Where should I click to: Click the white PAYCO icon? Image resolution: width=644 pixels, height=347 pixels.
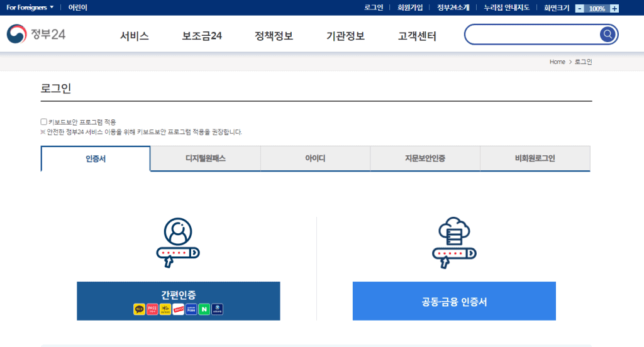click(178, 309)
